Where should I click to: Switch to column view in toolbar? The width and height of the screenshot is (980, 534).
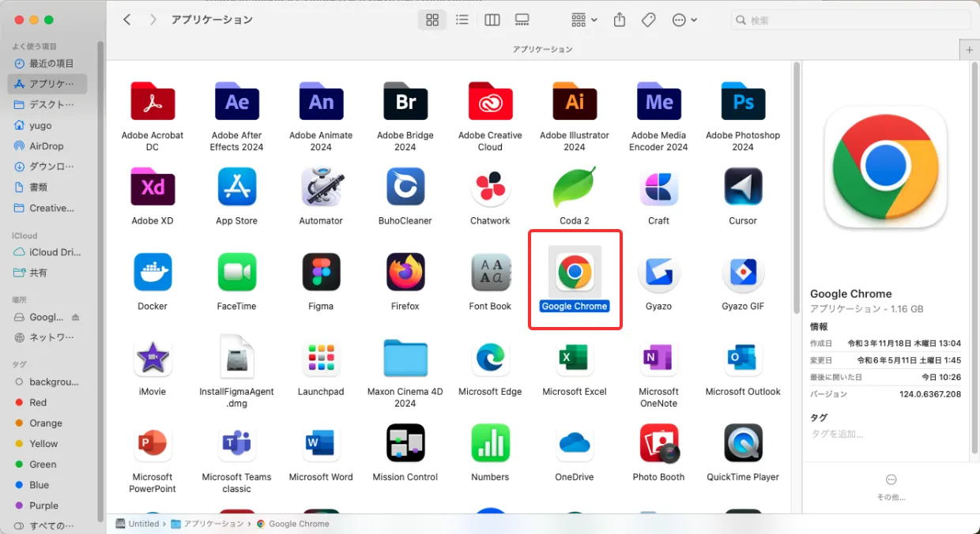click(x=492, y=21)
